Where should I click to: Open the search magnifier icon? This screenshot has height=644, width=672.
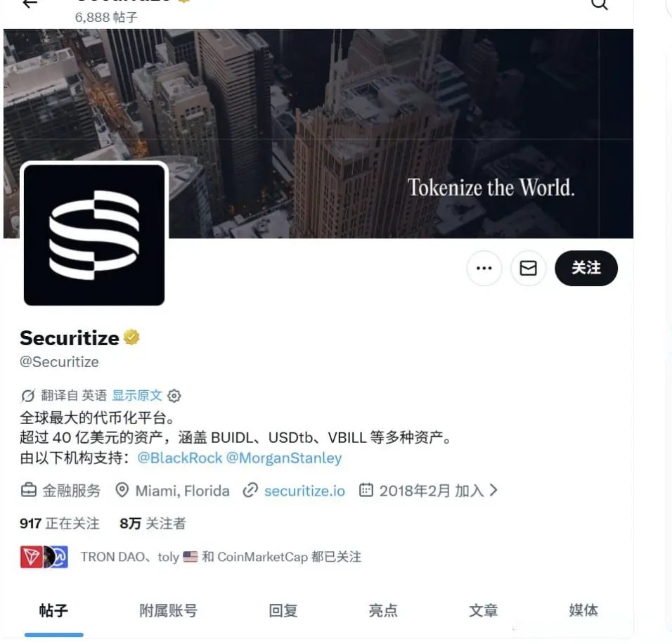pos(599,4)
